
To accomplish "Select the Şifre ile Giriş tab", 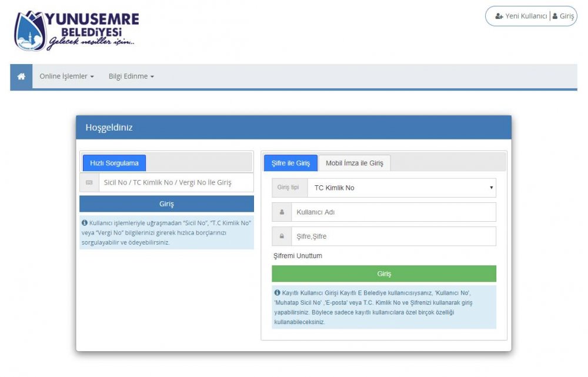I will [x=290, y=163].
